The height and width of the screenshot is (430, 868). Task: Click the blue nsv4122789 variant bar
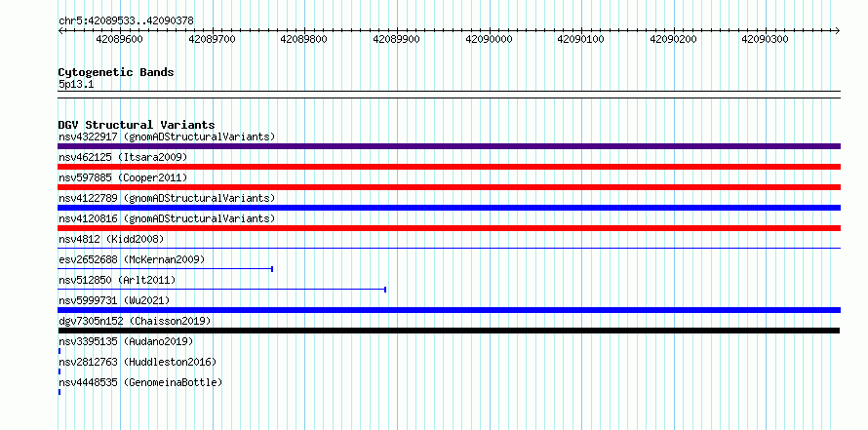coord(449,208)
